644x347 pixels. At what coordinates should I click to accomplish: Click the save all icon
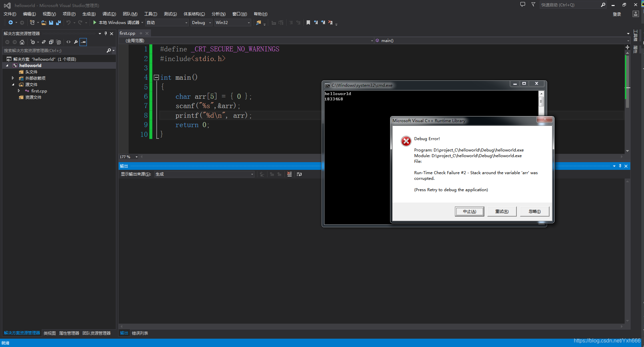58,23
